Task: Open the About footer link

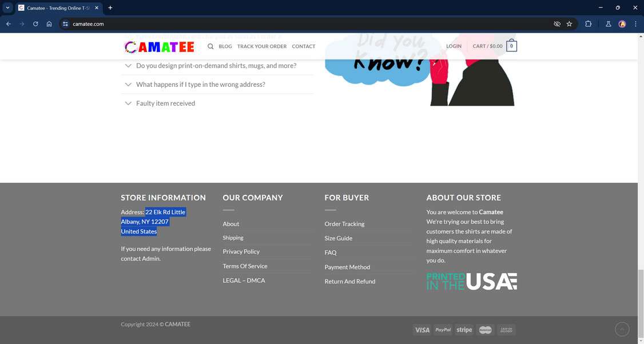Action: [231, 224]
